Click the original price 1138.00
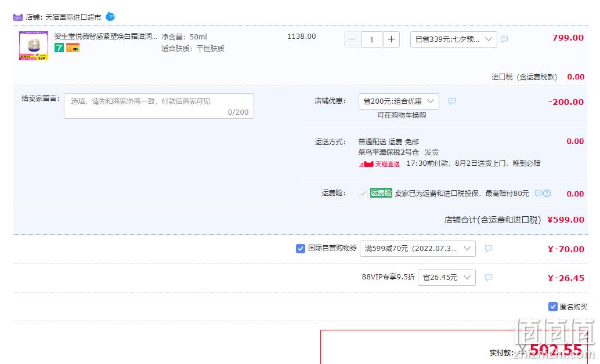The image size is (600, 364). click(x=302, y=37)
